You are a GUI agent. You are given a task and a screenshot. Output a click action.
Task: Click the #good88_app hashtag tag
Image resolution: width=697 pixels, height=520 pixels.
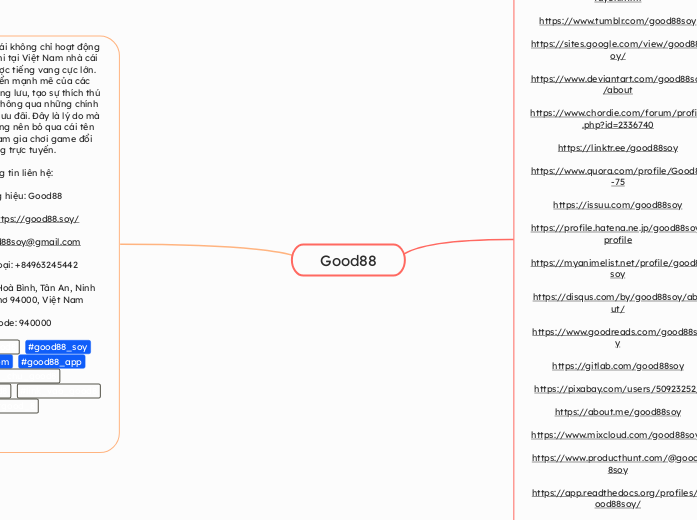pos(51,362)
